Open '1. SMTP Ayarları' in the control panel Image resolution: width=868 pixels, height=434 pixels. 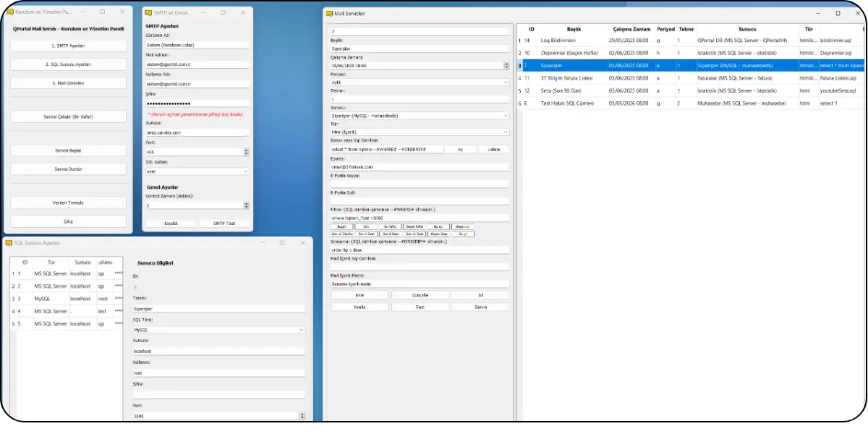tap(69, 46)
